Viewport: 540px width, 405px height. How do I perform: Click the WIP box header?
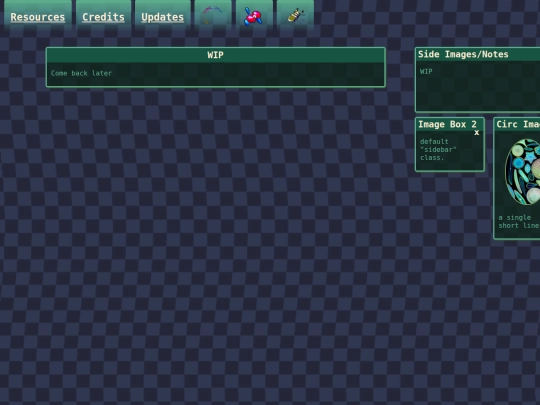[x=216, y=55]
